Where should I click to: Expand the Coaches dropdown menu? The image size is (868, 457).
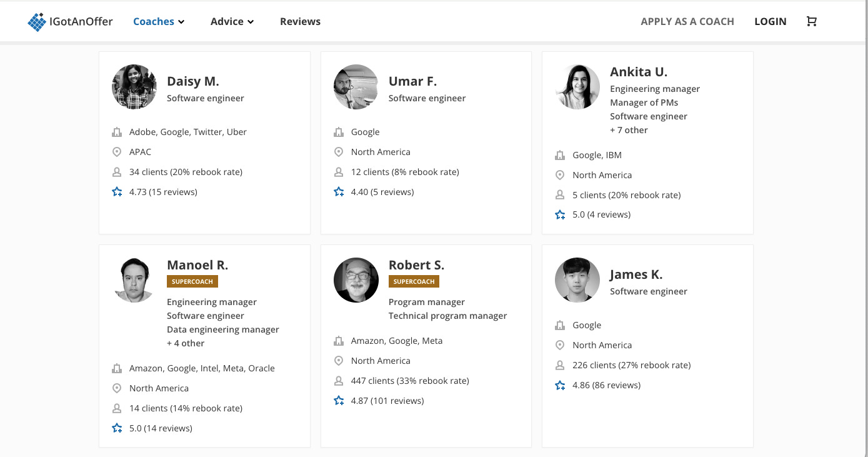point(159,21)
